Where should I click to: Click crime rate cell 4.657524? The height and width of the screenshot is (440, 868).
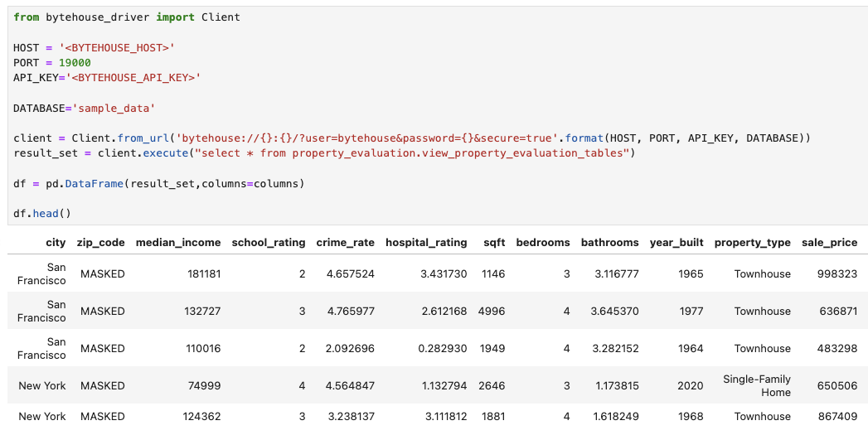(351, 274)
